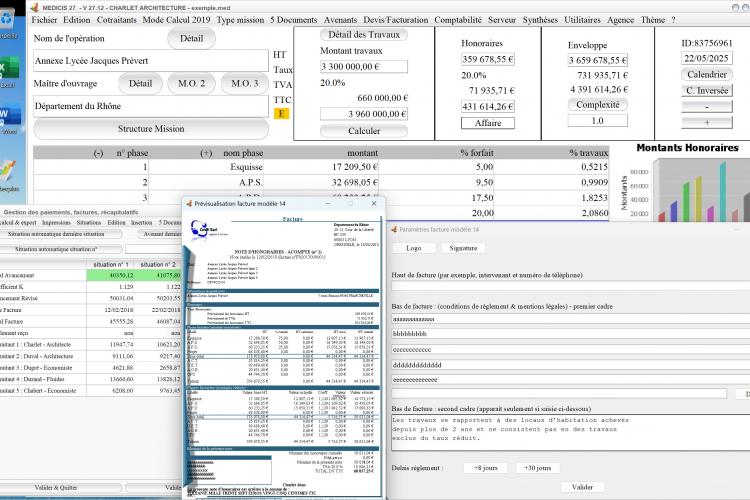Viewport: 750px width, 500px height.
Task: Click the Haut de facture input field
Action: 571,286
